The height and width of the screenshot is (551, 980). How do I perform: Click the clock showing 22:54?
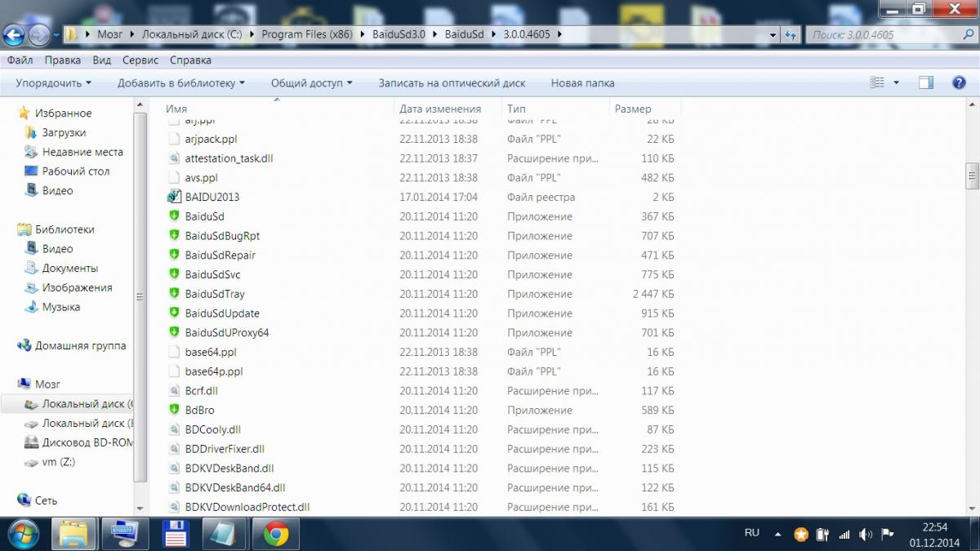click(935, 527)
